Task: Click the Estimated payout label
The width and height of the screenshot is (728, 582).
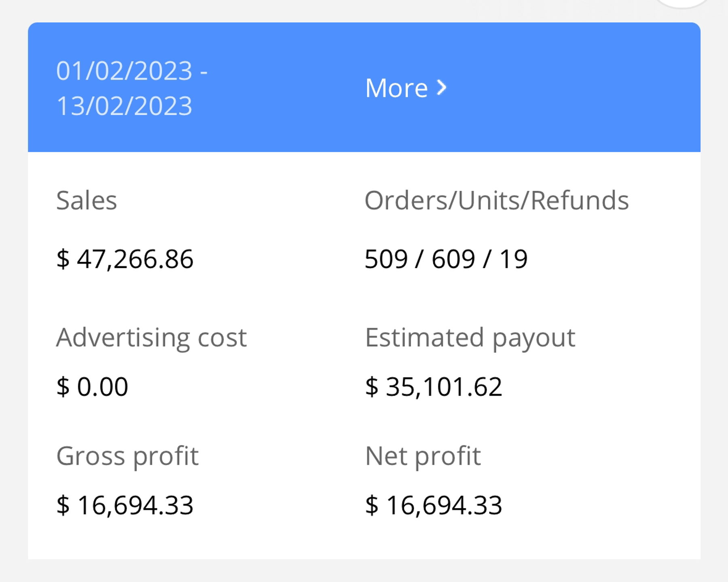Action: [x=470, y=338]
